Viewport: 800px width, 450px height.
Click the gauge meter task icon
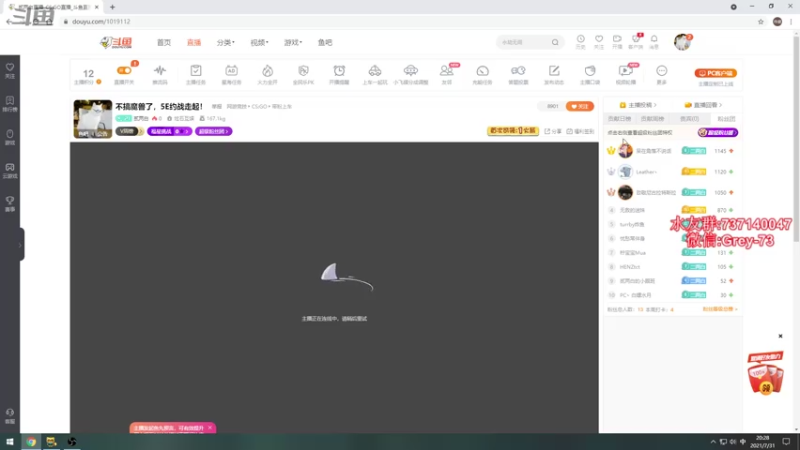pos(482,70)
